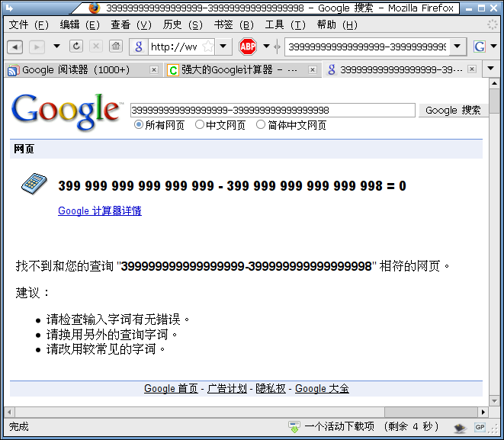Click the loading throbber icon in menu bar
Image resolution: width=504 pixels, height=440 pixels.
click(x=492, y=24)
